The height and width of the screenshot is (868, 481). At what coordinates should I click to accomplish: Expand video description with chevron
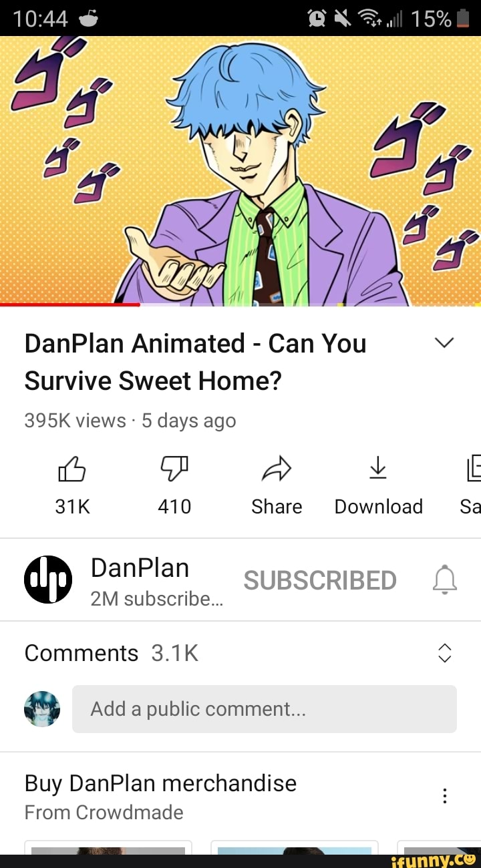[444, 343]
